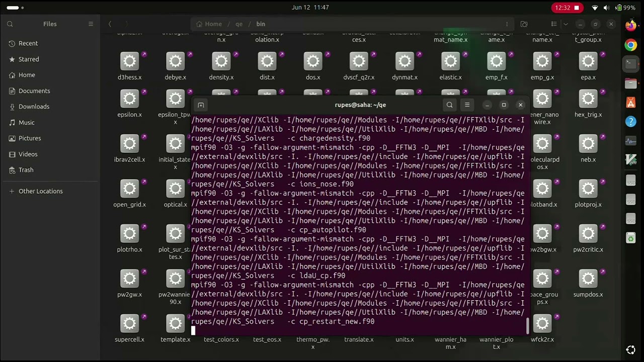
Task: Select the epa.x file icon
Action: (588, 61)
